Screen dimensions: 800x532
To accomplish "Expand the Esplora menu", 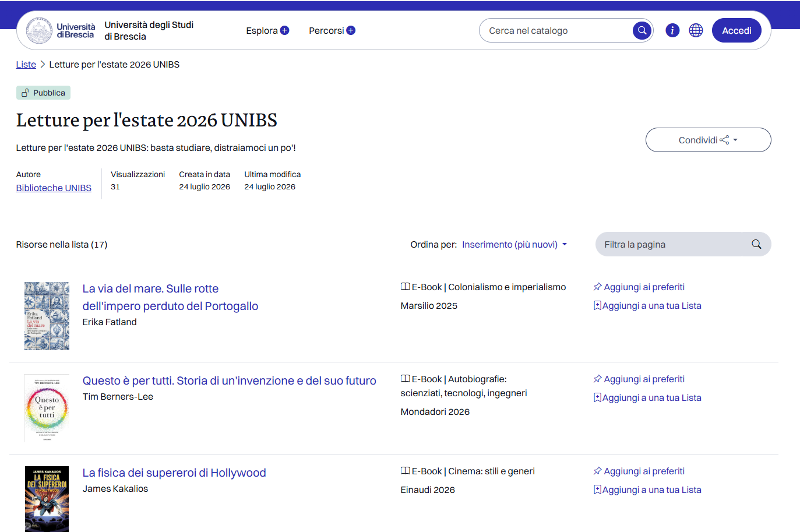I will pyautogui.click(x=267, y=31).
